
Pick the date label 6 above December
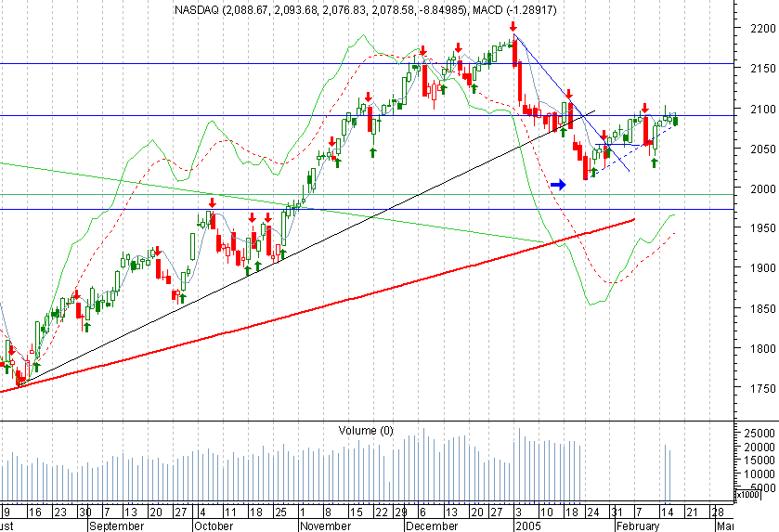[x=422, y=513]
